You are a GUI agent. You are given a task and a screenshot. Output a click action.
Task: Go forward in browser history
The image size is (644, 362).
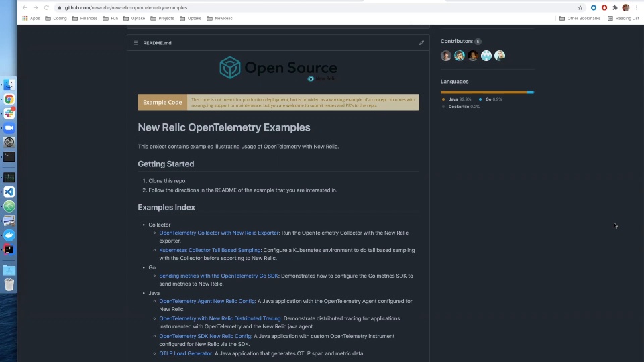(x=36, y=8)
